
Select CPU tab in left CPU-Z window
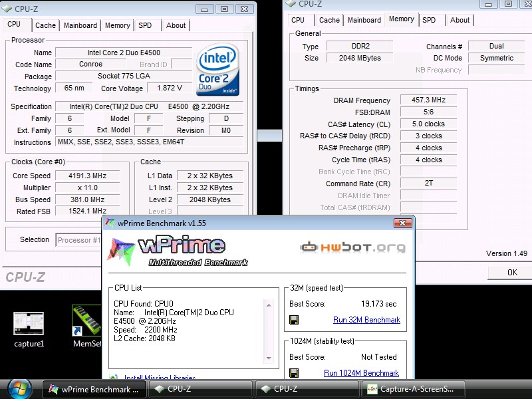click(x=14, y=25)
